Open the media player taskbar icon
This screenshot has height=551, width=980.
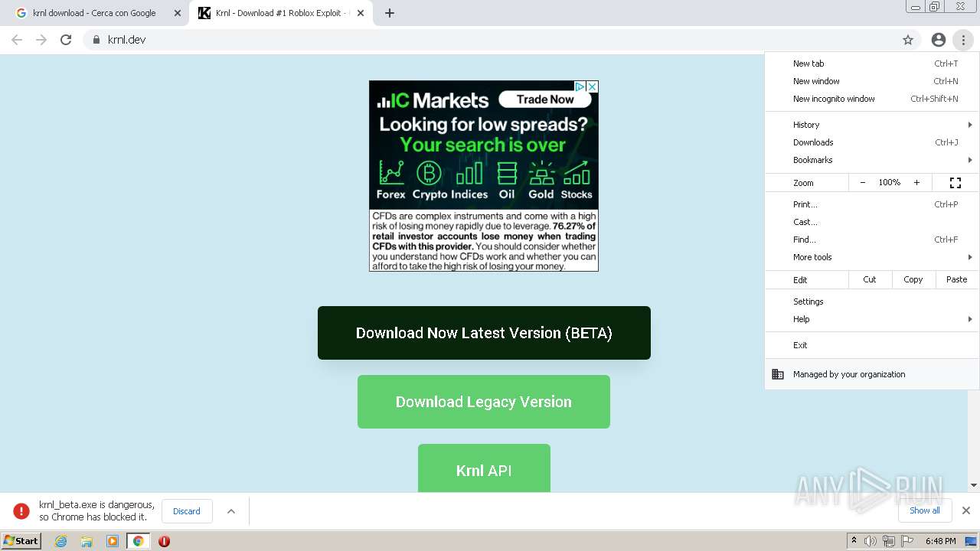click(x=113, y=541)
